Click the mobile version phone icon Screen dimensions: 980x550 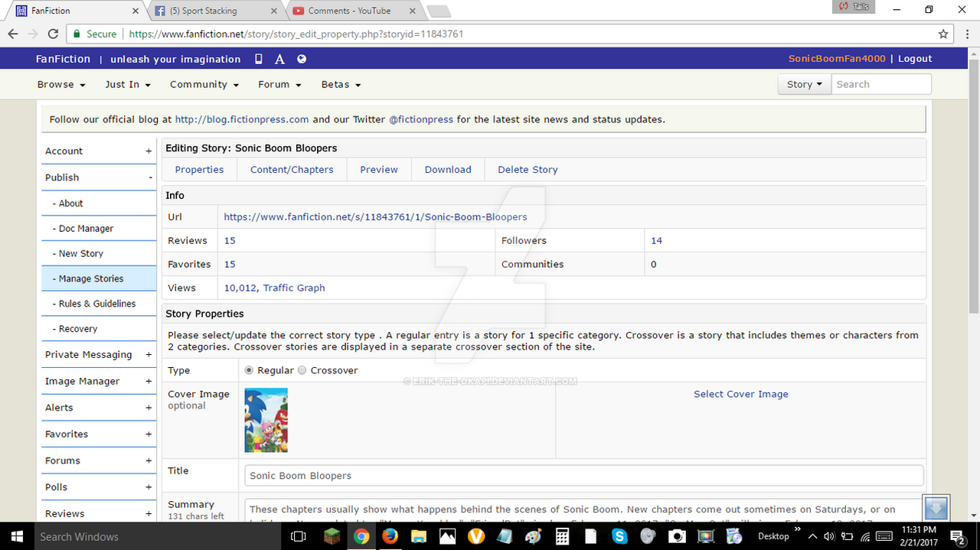[259, 59]
